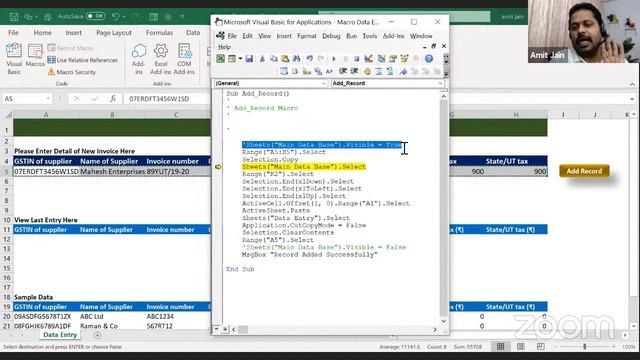The height and width of the screenshot is (360, 640).
Task: Run the macro with the green play icon
Action: (x=333, y=59)
